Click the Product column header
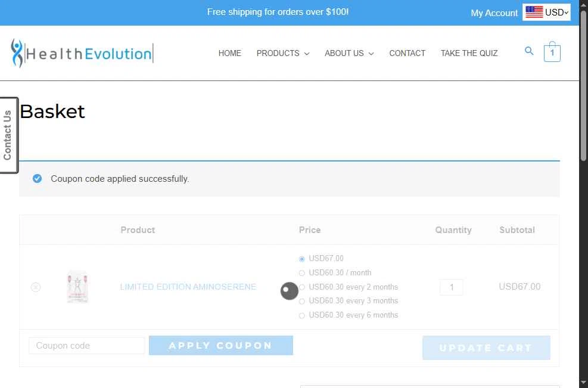The width and height of the screenshot is (588, 388). pos(138,230)
